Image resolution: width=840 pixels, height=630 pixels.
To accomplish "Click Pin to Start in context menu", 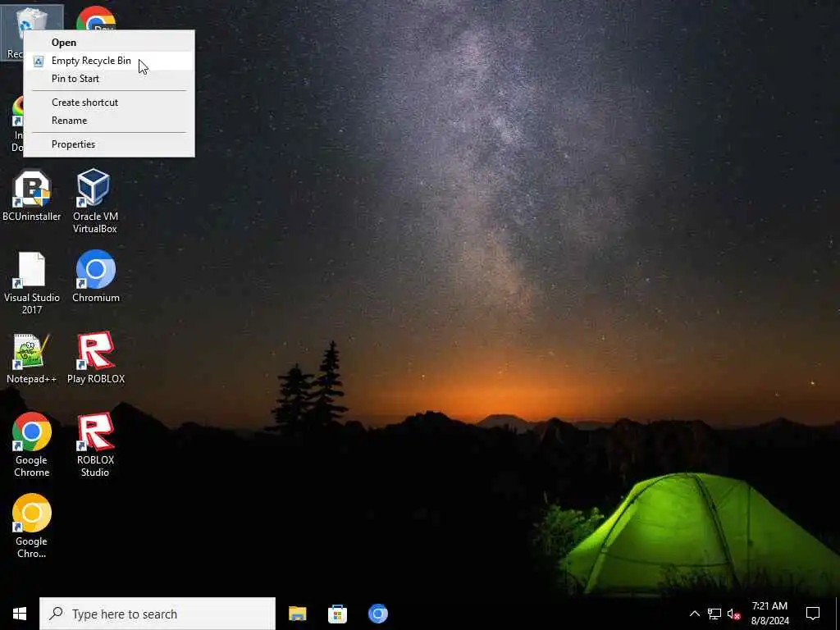I will pyautogui.click(x=109, y=79).
